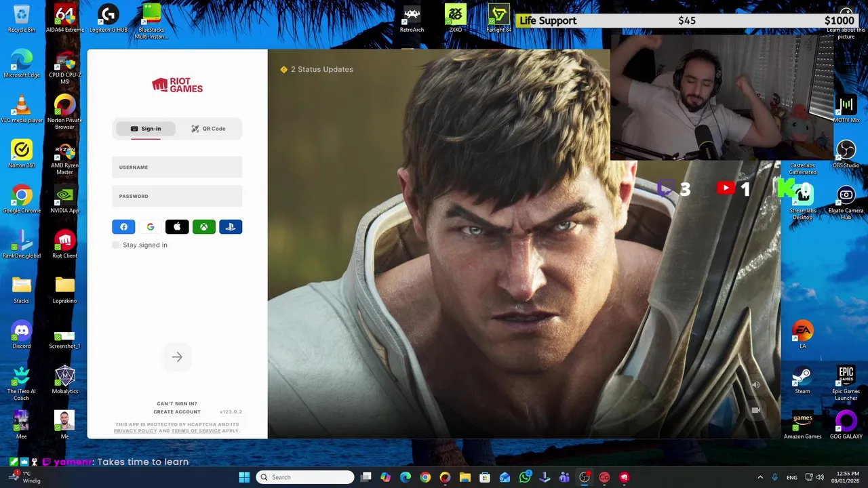Viewport: 868px width, 488px height.
Task: Open CPUID CPU-Z MSI desktop icon
Action: (x=65, y=67)
